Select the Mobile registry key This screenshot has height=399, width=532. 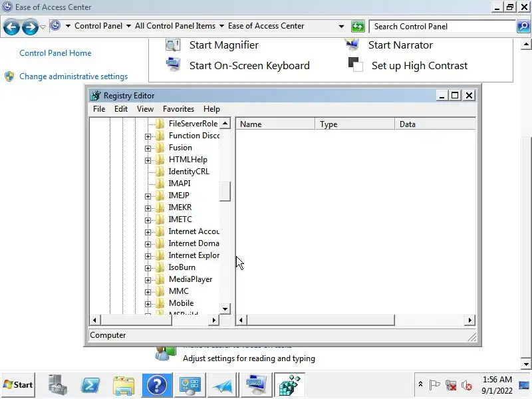181,303
